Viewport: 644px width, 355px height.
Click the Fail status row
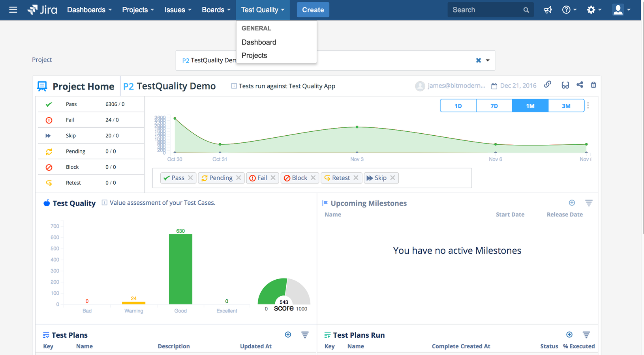click(x=91, y=120)
